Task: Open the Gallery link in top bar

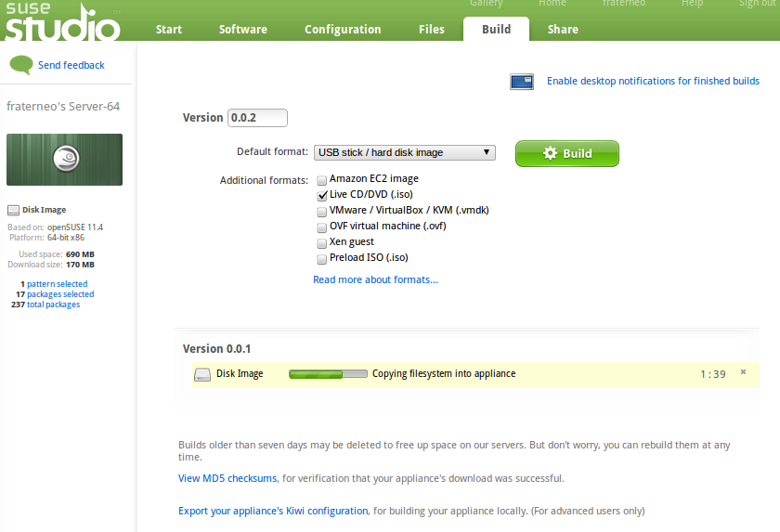Action: point(486,4)
